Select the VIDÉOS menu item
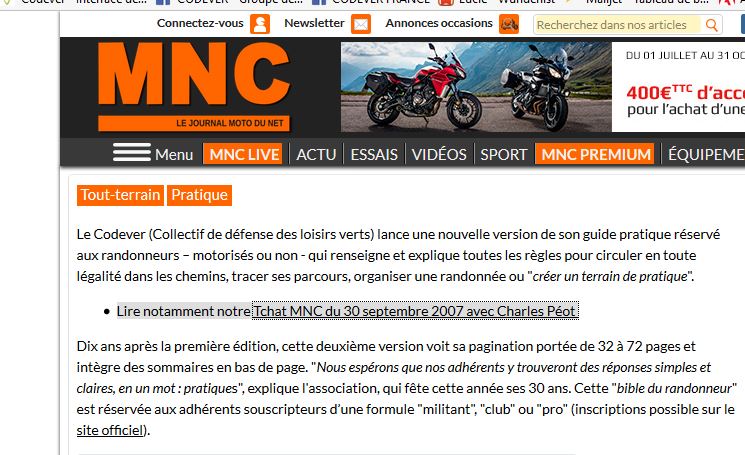 [439, 154]
